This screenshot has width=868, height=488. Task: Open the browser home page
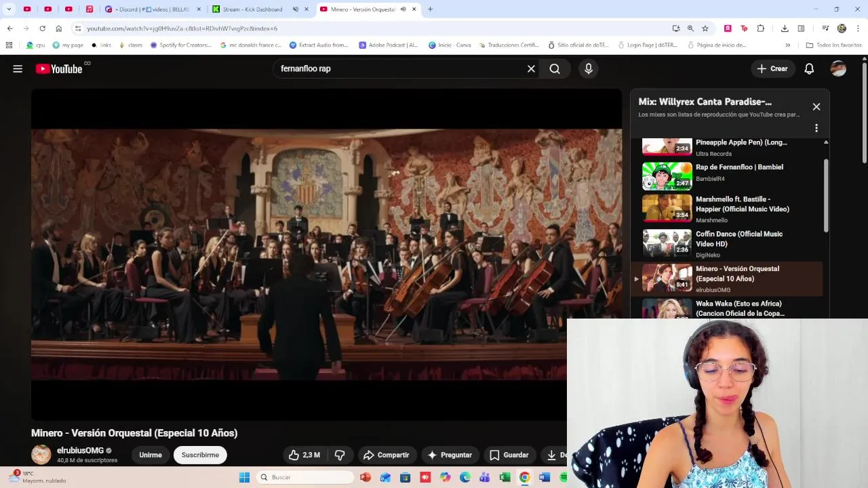click(x=59, y=28)
